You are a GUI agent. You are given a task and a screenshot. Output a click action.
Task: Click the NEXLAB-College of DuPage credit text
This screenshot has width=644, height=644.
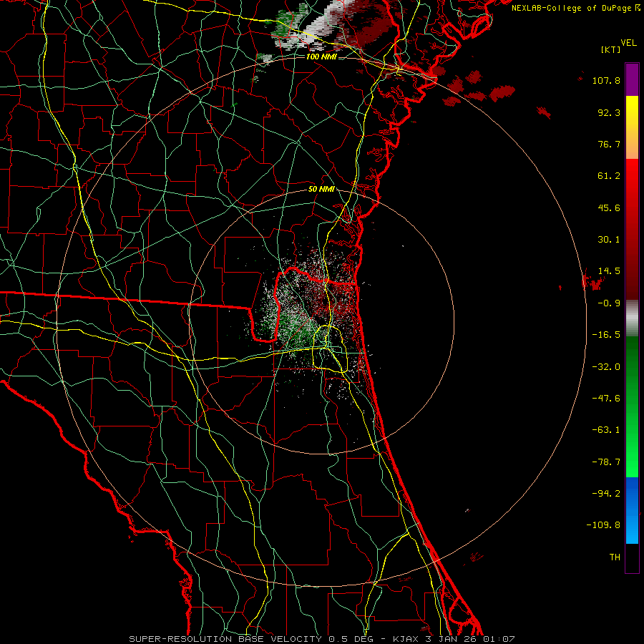pyautogui.click(x=571, y=8)
